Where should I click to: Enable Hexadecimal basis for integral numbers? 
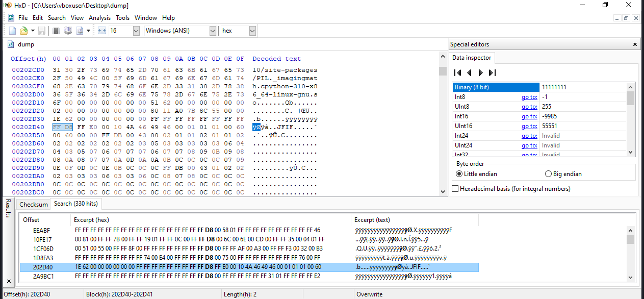point(455,189)
